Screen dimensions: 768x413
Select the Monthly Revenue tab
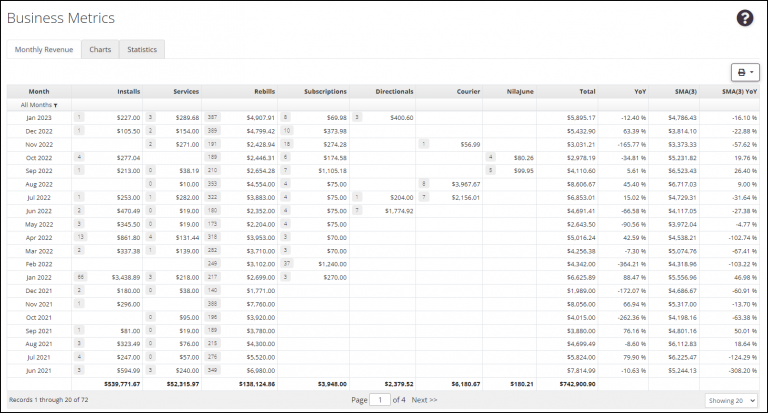[43, 49]
